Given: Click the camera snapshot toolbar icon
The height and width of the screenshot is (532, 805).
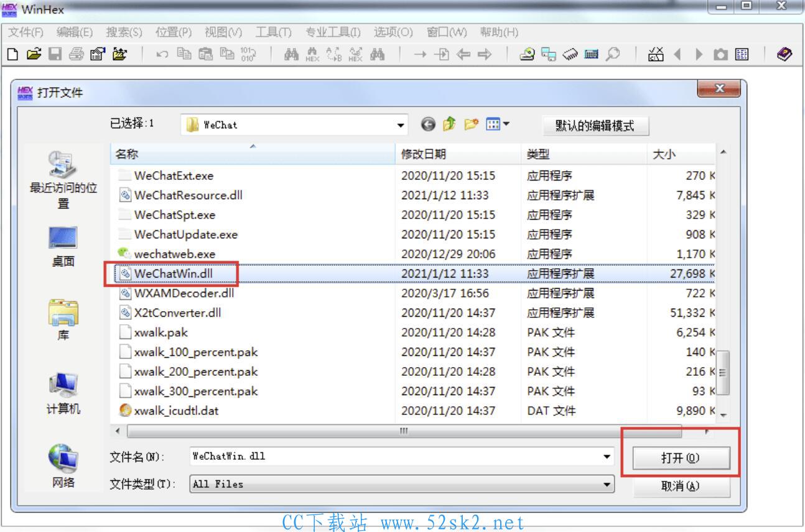Looking at the screenshot, I should 720,55.
